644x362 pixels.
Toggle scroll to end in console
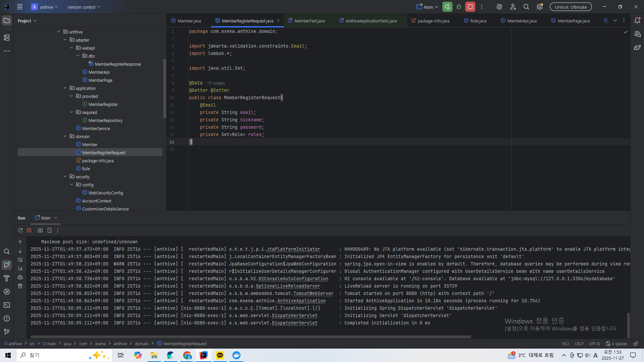click(x=20, y=268)
